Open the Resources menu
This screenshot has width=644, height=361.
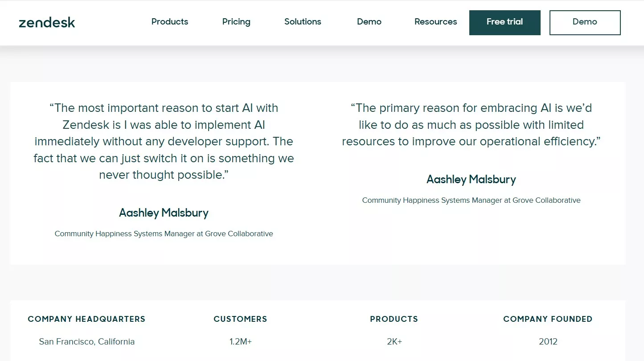pyautogui.click(x=435, y=22)
